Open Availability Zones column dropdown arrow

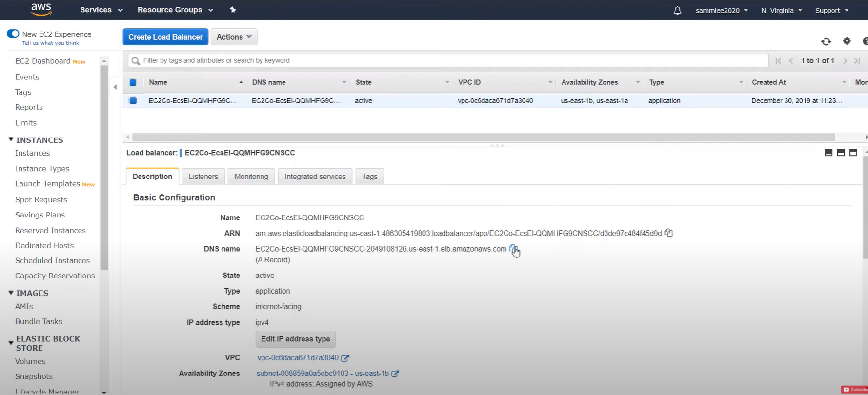point(638,82)
